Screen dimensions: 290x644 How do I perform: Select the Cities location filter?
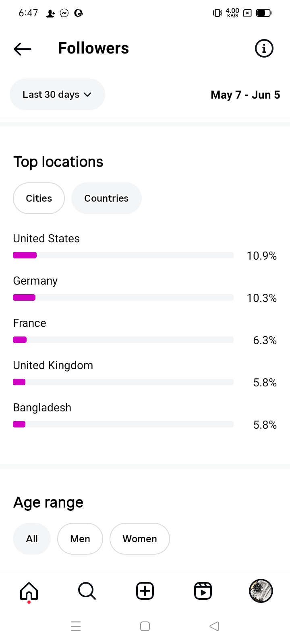pyautogui.click(x=39, y=198)
